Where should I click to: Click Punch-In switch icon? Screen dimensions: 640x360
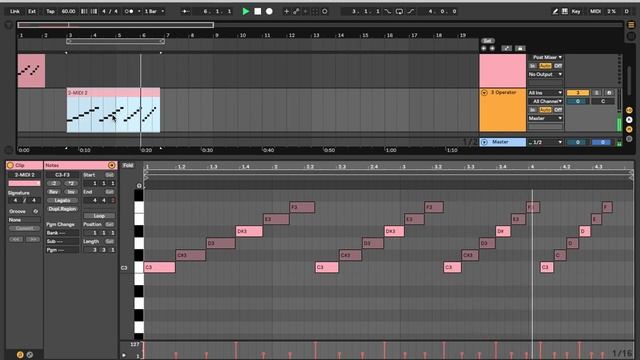[x=388, y=11]
